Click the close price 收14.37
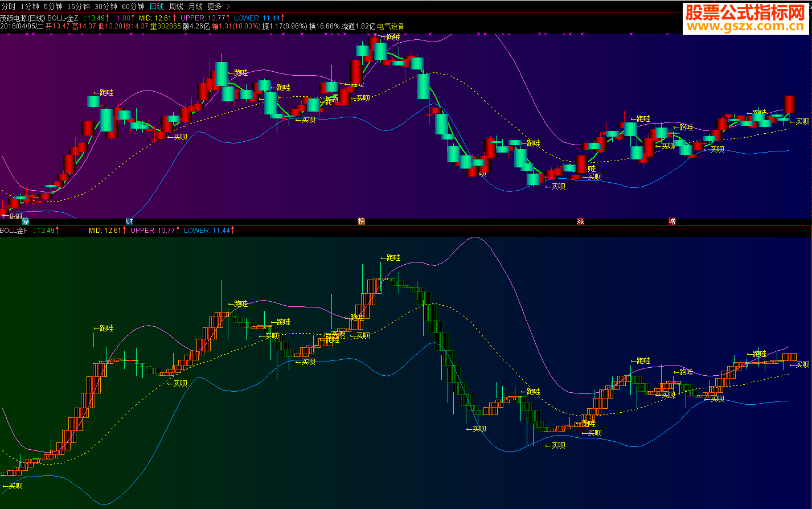Viewport: 812px width, 509px height. pos(136,26)
